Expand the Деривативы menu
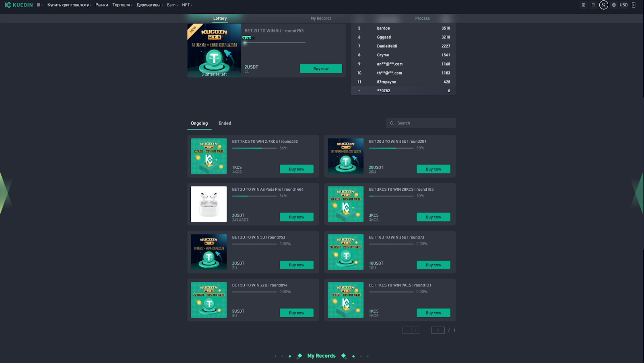The image size is (644, 363). [150, 5]
